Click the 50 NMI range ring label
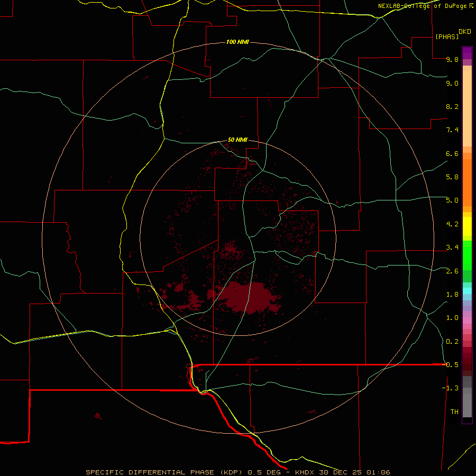Image resolution: width=476 pixels, height=476 pixels. click(x=237, y=140)
